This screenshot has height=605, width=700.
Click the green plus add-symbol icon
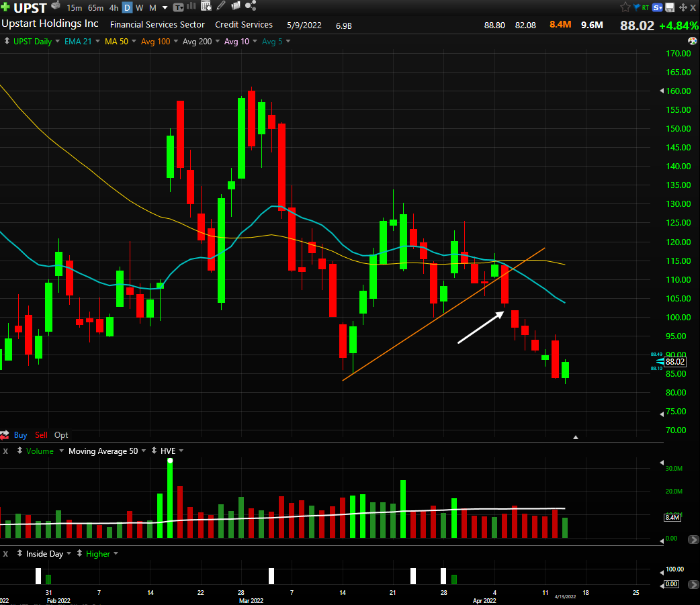5,7
